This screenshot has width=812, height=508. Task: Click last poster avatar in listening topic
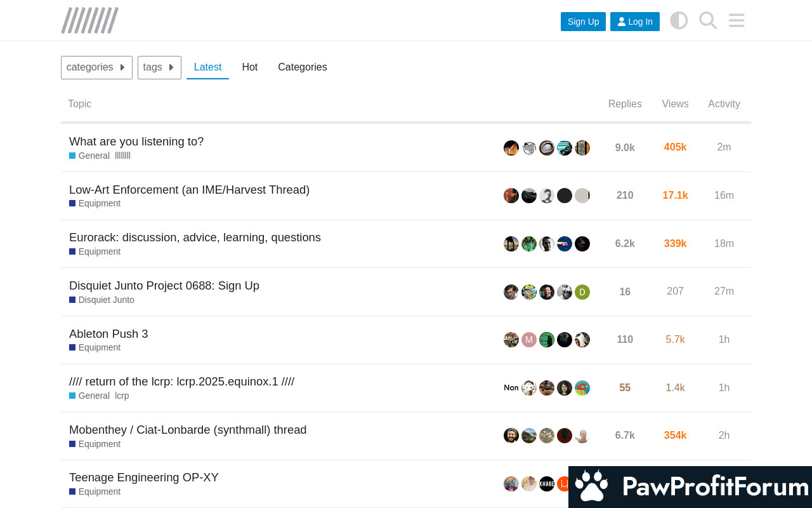pos(582,148)
